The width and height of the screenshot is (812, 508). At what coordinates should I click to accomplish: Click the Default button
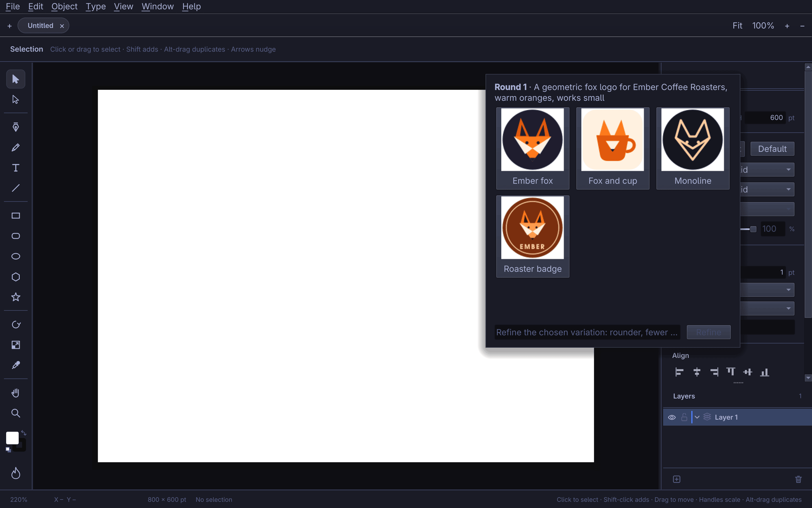pyautogui.click(x=772, y=149)
